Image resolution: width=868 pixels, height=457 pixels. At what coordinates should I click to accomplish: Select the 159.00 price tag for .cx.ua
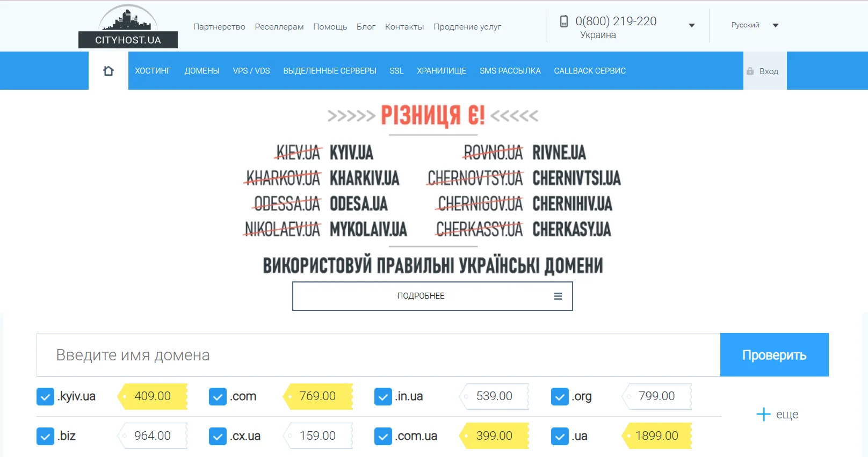coord(317,436)
